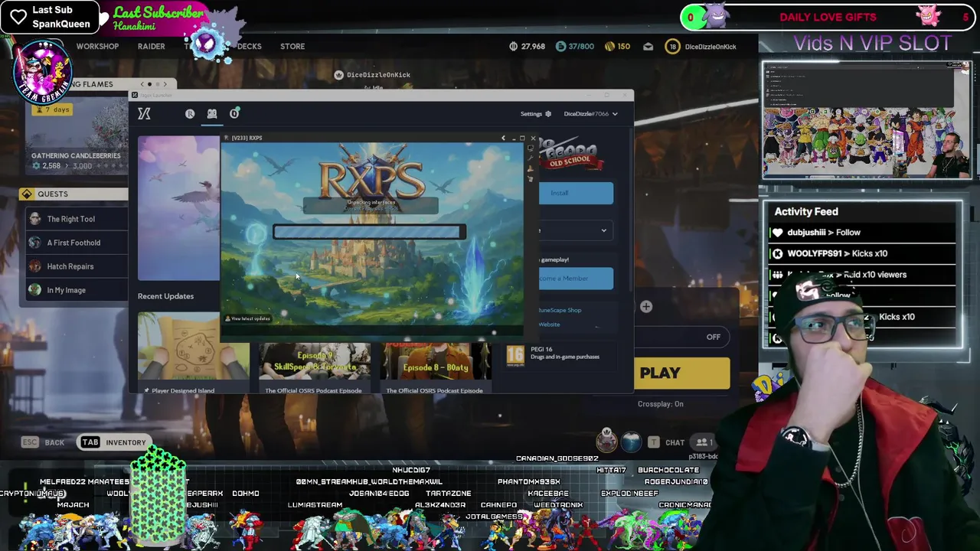Viewport: 980px width, 551px height.
Task: Click the QUESTS header icon
Action: click(x=28, y=194)
